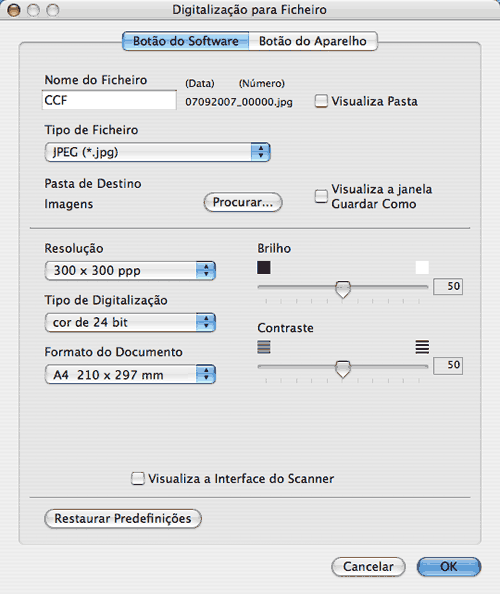The height and width of the screenshot is (594, 500).
Task: Click the Tipo de Ficheiro dropdown arrows
Action: (x=261, y=152)
